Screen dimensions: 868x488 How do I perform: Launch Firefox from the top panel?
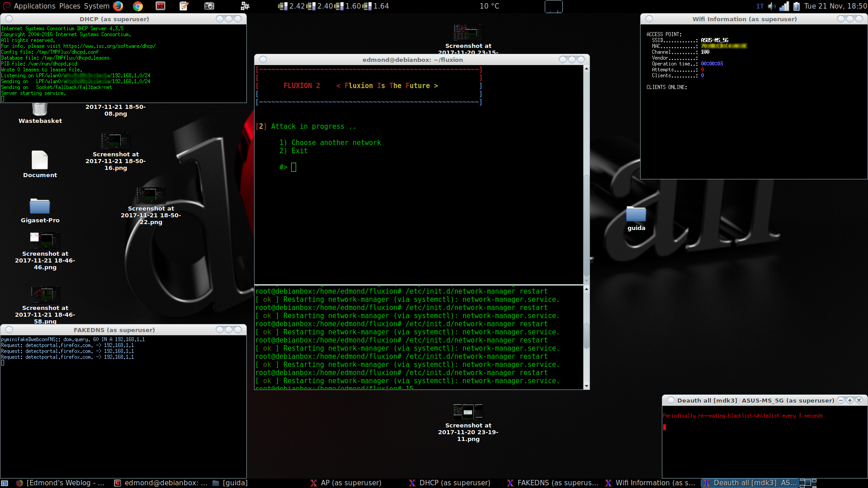118,6
